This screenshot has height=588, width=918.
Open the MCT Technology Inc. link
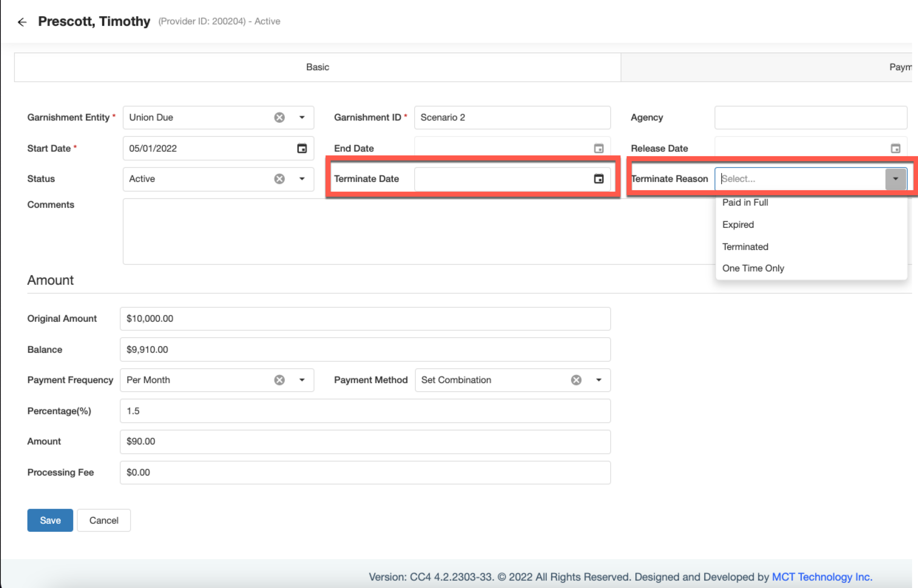[x=822, y=577]
